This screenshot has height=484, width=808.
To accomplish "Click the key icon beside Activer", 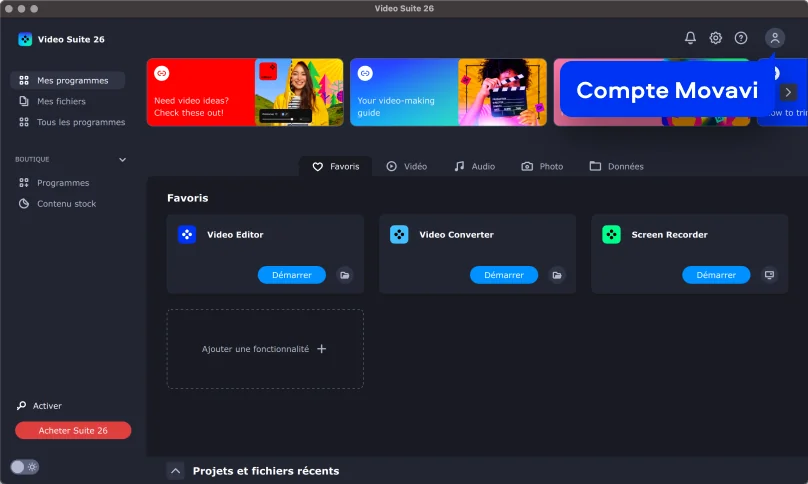I will [x=22, y=406].
